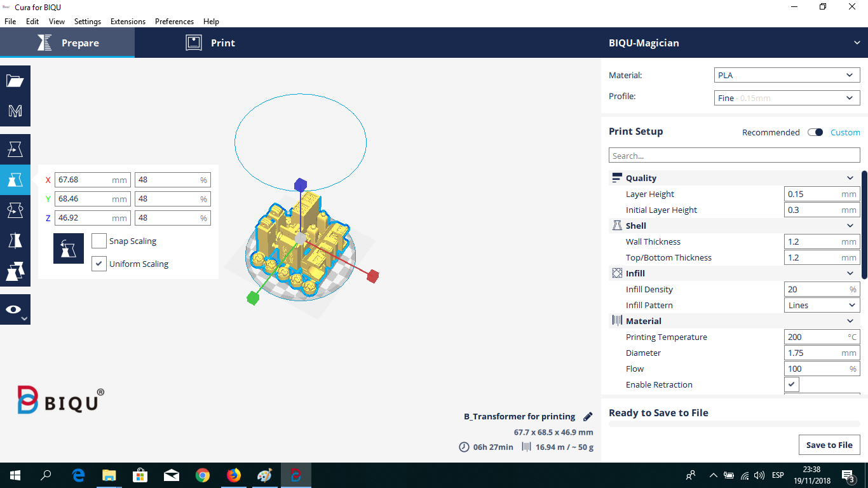Image resolution: width=868 pixels, height=488 pixels.
Task: Open Microsoft Store on the taskbar
Action: click(140, 475)
